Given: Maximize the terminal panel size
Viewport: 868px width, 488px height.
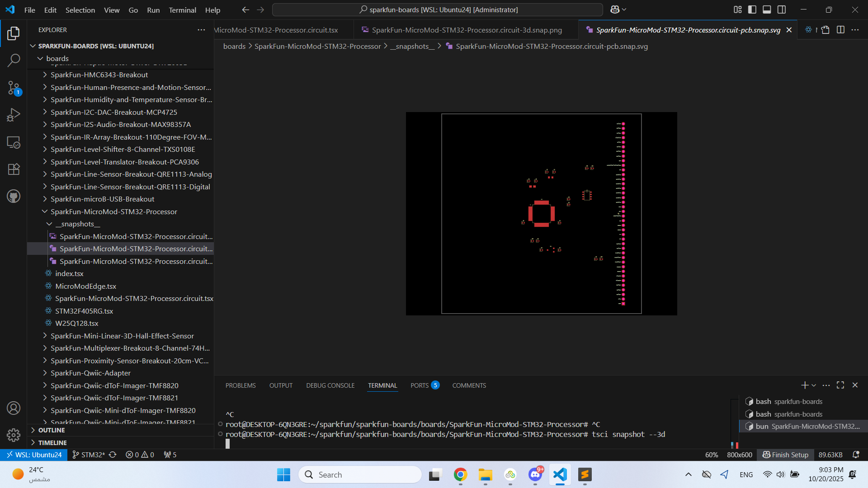Looking at the screenshot, I should coord(840,385).
